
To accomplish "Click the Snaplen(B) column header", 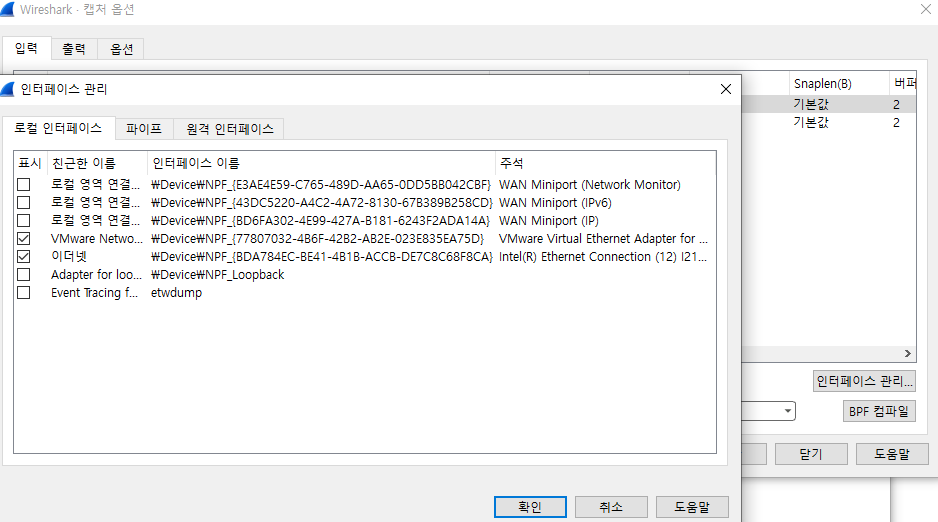I will 838,84.
